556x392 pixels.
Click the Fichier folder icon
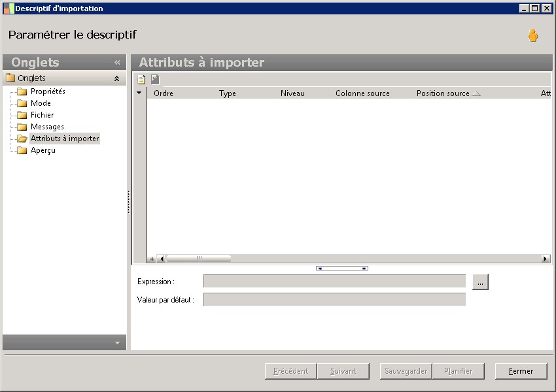22,115
